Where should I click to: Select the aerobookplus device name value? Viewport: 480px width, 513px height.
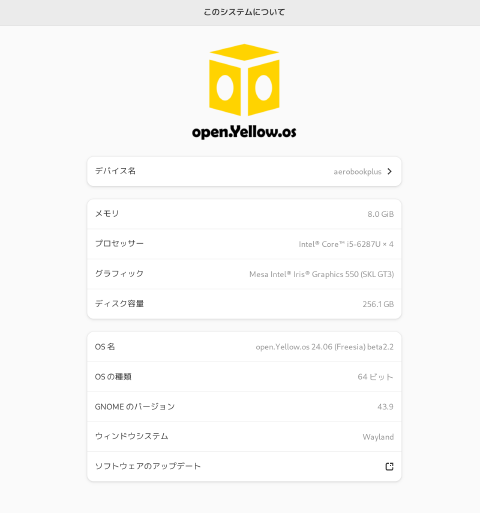coord(357,172)
